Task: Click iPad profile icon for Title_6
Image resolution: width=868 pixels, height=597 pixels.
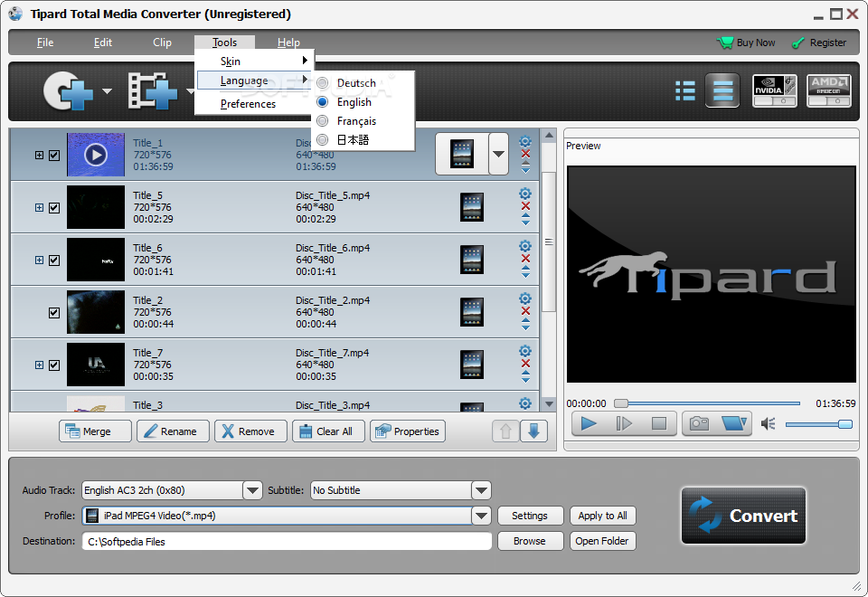Action: pyautogui.click(x=472, y=260)
